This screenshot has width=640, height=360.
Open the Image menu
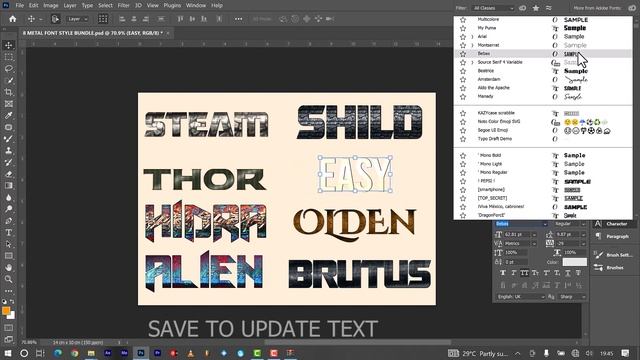coord(51,6)
